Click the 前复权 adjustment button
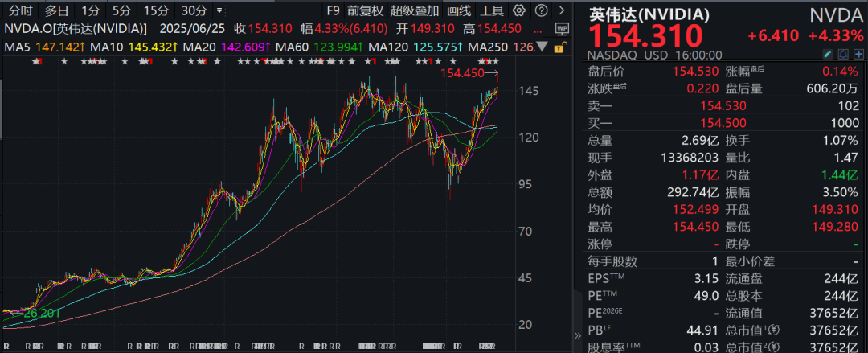This screenshot has height=353, width=868. 366,10
